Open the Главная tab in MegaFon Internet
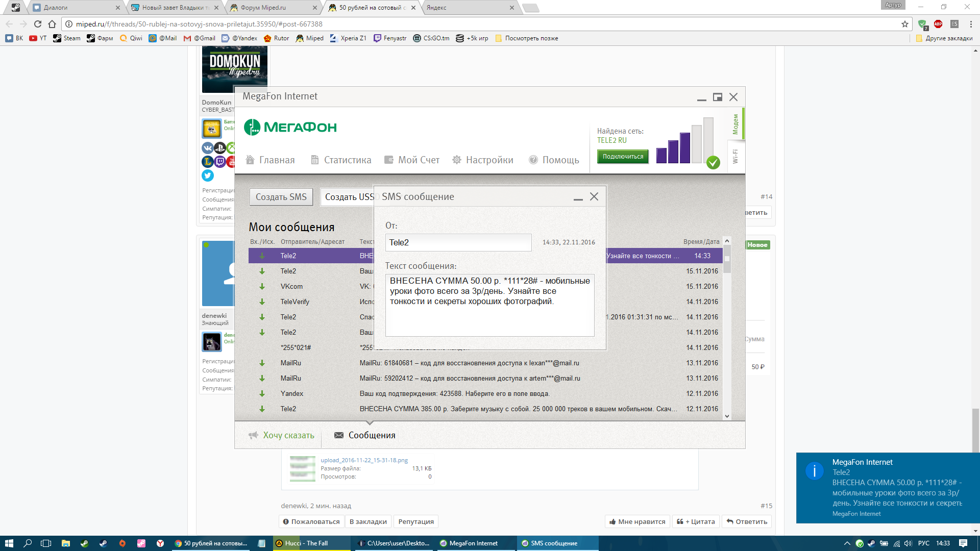The width and height of the screenshot is (980, 551). coord(270,160)
